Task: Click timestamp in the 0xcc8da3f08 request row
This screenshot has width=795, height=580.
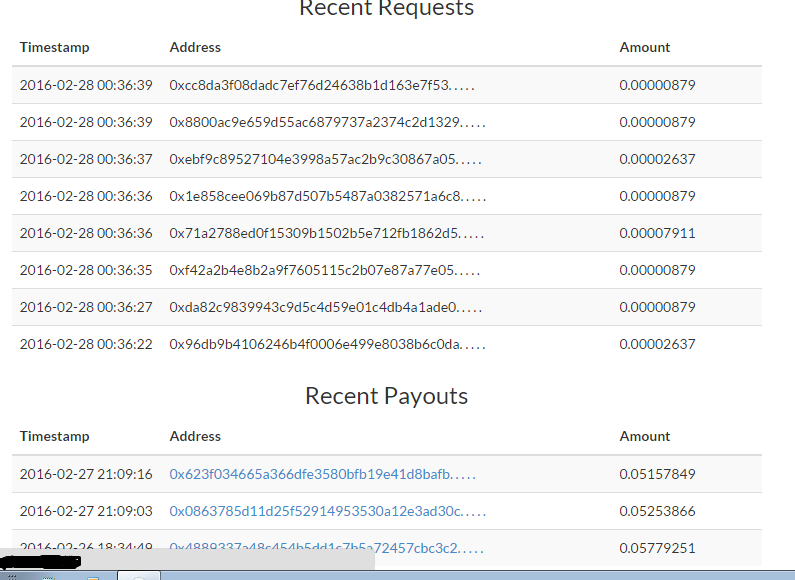Action: tap(86, 85)
